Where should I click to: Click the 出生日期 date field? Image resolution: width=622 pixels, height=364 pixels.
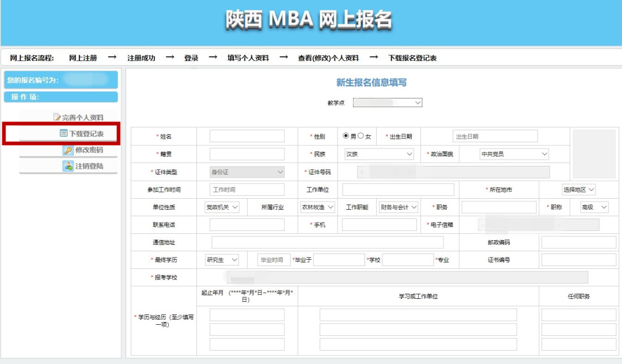click(495, 136)
